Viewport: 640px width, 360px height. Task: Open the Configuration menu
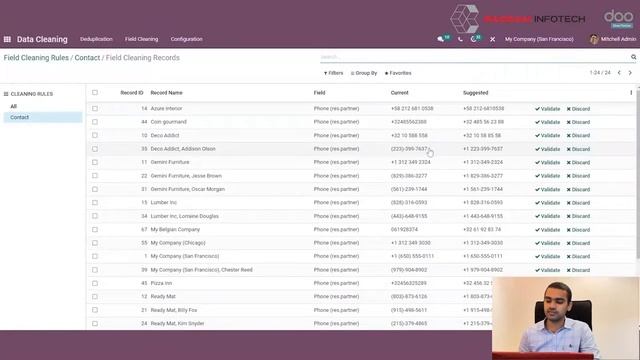(x=187, y=39)
